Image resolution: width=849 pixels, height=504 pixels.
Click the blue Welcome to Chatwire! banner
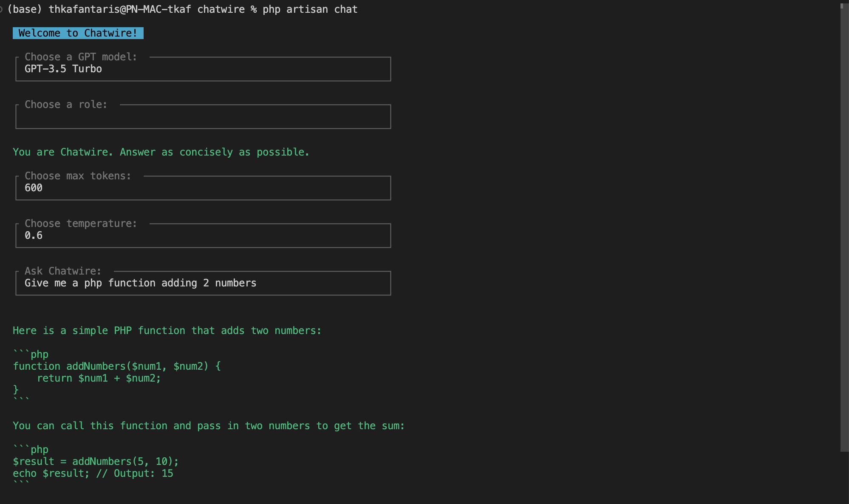[78, 33]
